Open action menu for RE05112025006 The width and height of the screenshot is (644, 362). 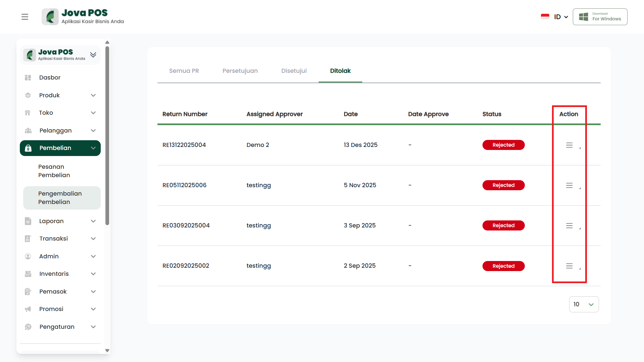[x=569, y=186]
